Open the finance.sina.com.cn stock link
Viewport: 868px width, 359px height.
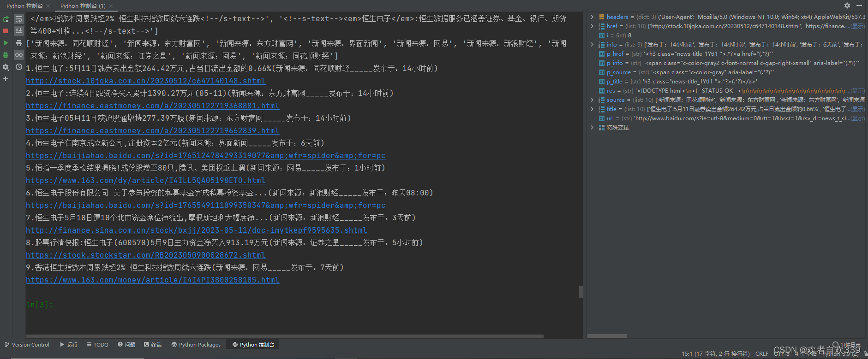pyautogui.click(x=196, y=230)
